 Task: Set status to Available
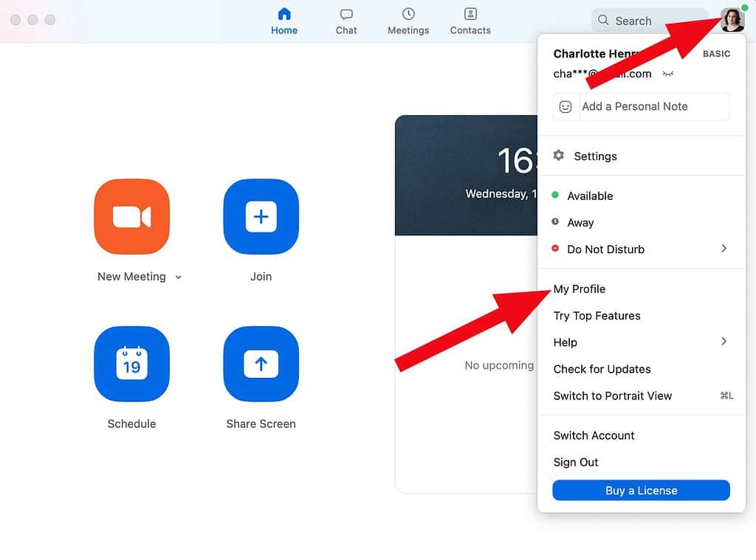click(x=590, y=196)
